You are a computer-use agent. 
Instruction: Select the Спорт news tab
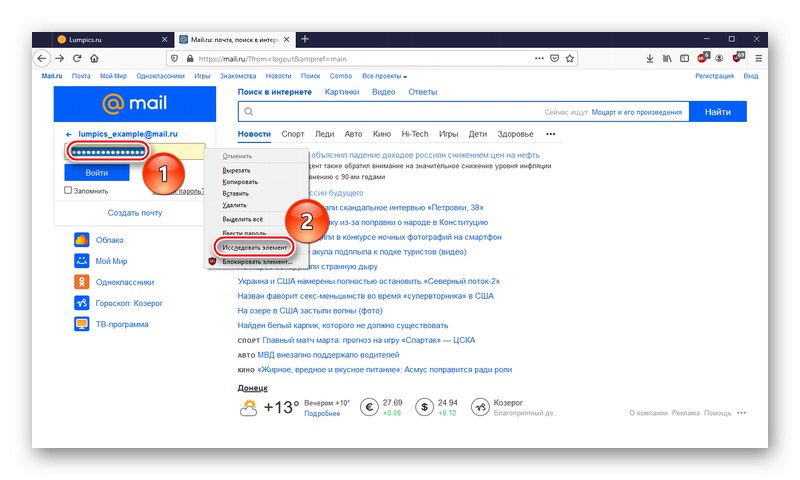293,134
